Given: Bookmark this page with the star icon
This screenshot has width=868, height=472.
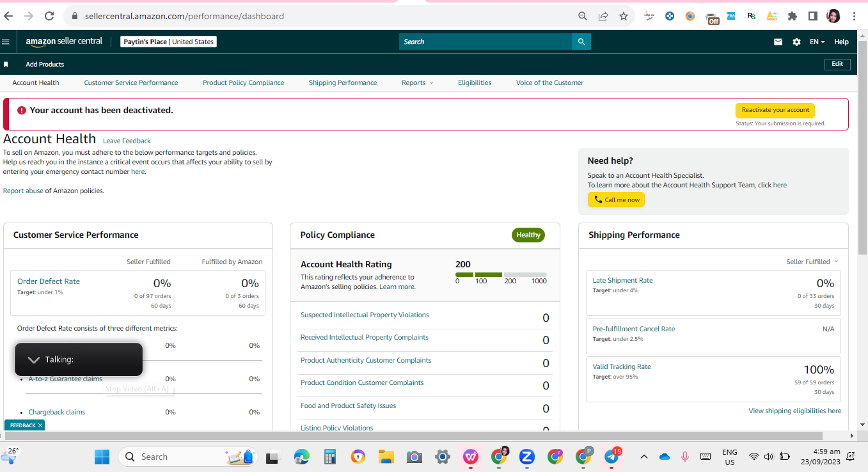Looking at the screenshot, I should [624, 16].
